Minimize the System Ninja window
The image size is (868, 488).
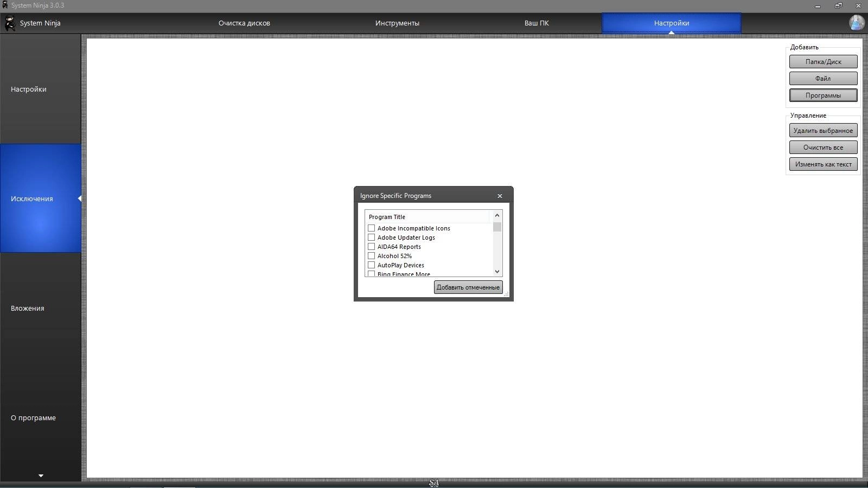point(818,6)
